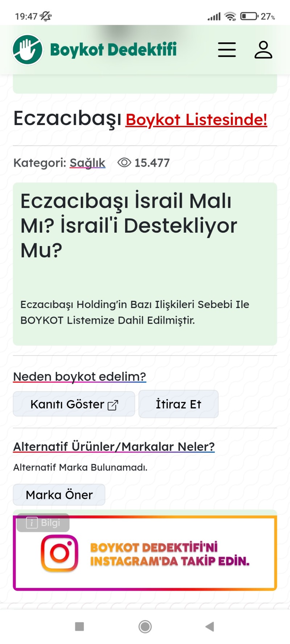
Task: Open the Alternatif Ürünler/Markalar Neler? heading
Action: click(114, 446)
